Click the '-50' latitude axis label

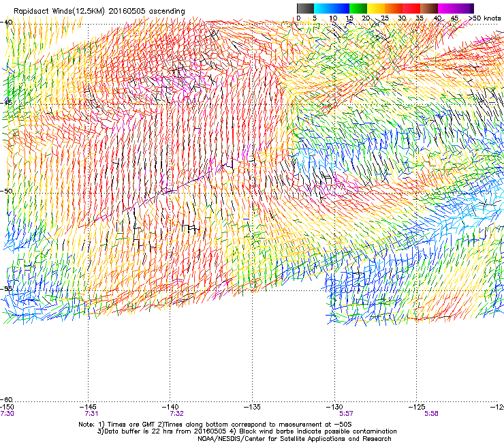tap(6, 191)
